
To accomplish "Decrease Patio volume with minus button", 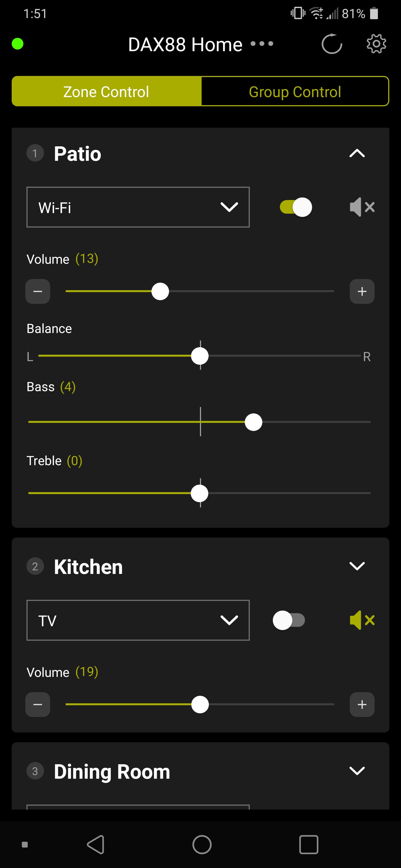I will click(38, 292).
